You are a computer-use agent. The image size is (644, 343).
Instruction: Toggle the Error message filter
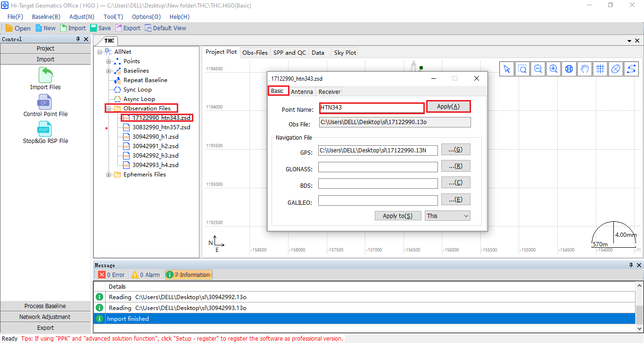click(x=112, y=275)
